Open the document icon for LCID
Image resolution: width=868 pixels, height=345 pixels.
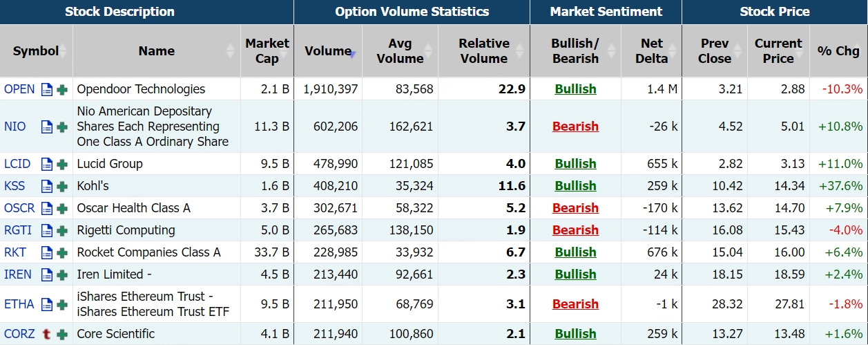click(47, 164)
